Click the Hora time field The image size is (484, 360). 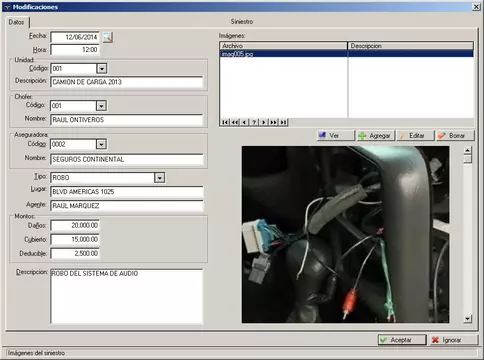tap(75, 50)
